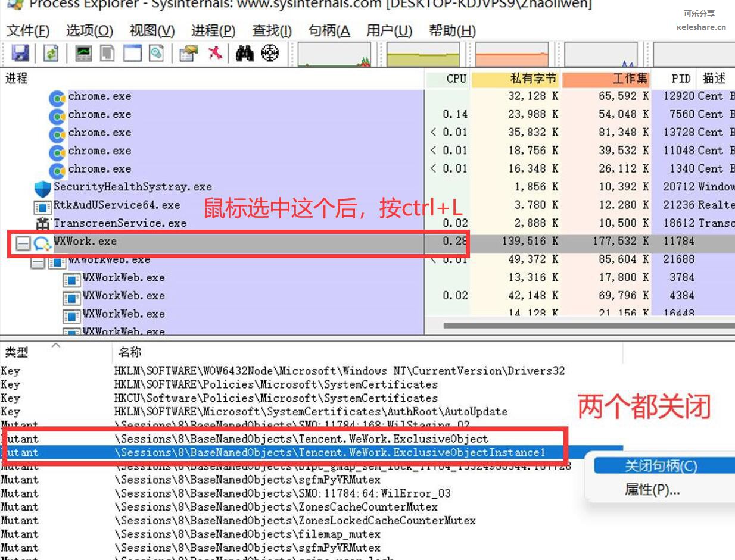Screen dimensions: 735x560
Task: Click icon of chrome.exe PID 11048
Action: coord(57,152)
